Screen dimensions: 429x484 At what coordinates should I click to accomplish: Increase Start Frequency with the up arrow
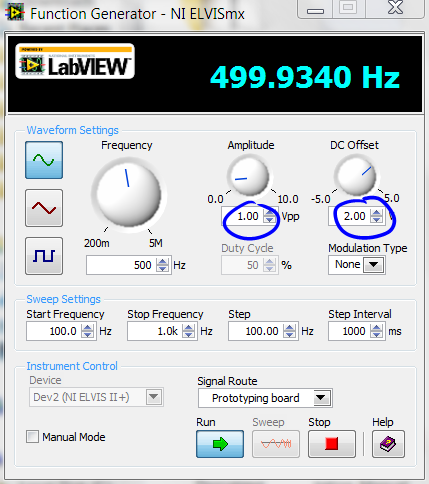coord(87,327)
